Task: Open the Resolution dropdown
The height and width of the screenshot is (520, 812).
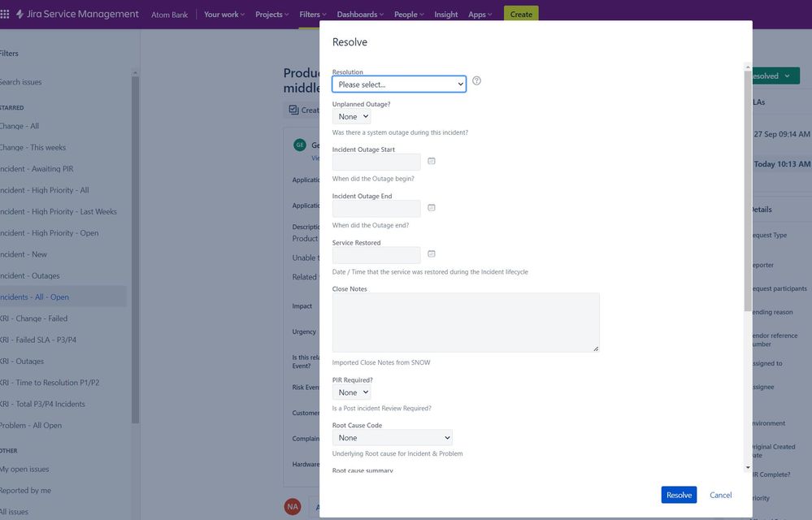Action: pos(399,84)
